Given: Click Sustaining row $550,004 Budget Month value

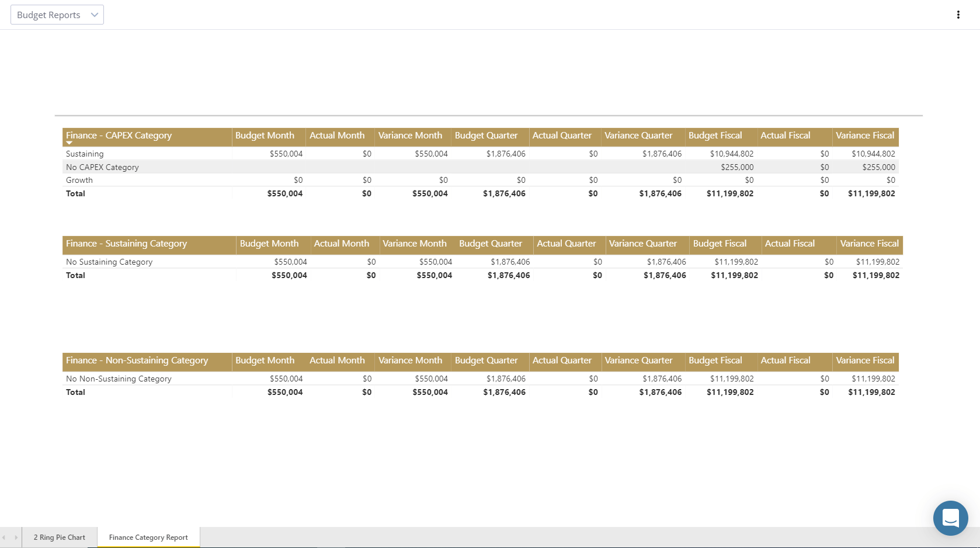Looking at the screenshot, I should tap(286, 154).
